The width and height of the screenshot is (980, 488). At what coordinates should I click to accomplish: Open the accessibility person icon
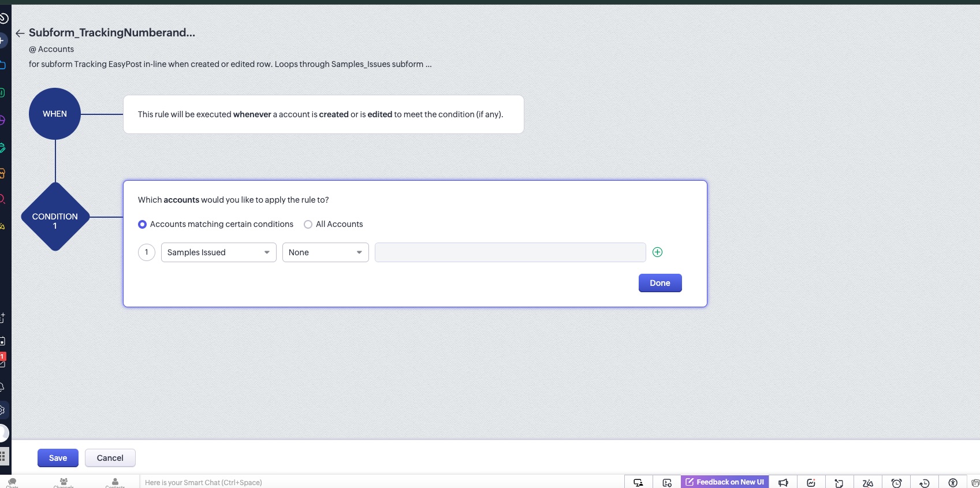pyautogui.click(x=953, y=483)
